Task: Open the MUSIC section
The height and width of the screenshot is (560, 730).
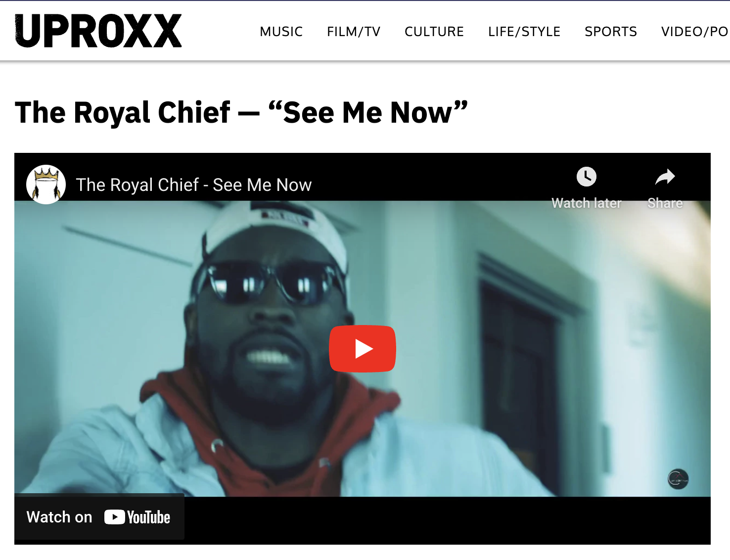Action: tap(281, 32)
